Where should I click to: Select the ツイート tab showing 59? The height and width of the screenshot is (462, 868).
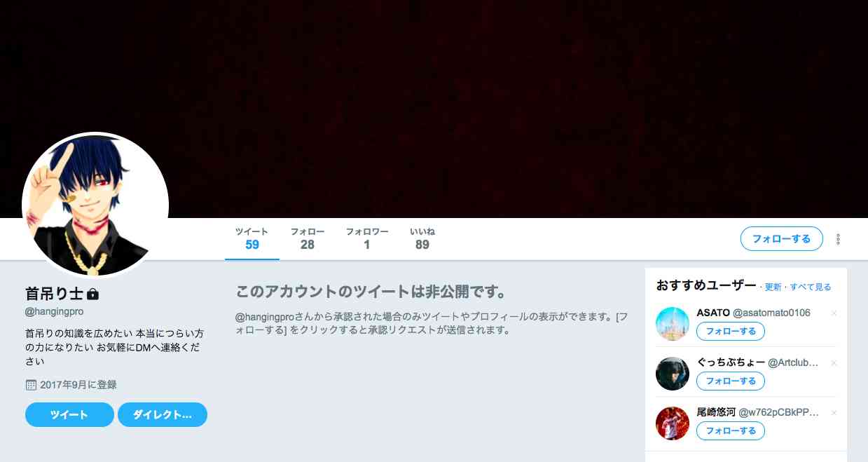252,239
